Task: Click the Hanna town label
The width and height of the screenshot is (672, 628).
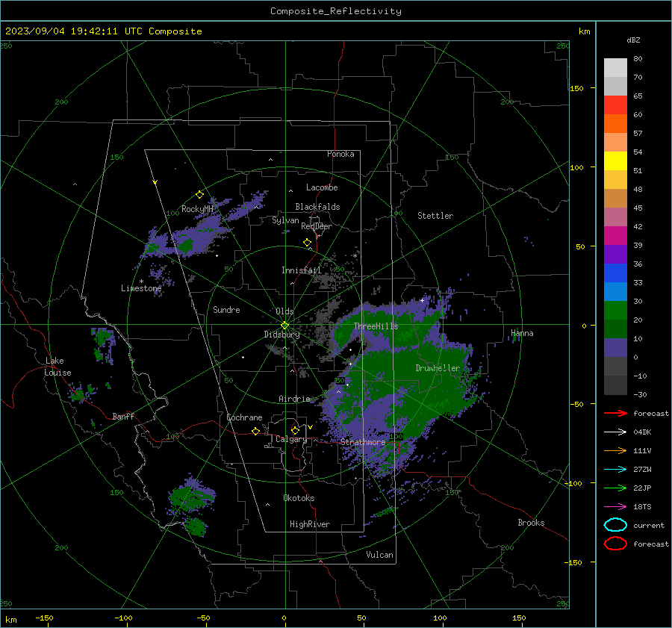Action: point(522,333)
